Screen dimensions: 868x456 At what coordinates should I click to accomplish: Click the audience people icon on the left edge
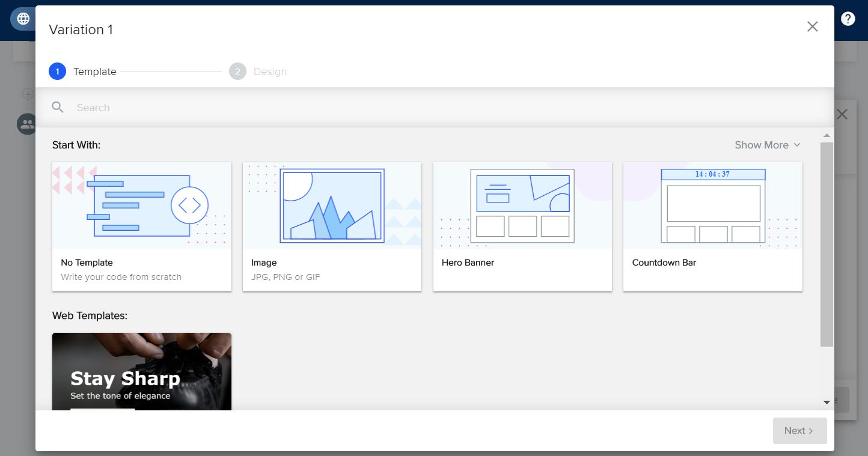point(26,124)
